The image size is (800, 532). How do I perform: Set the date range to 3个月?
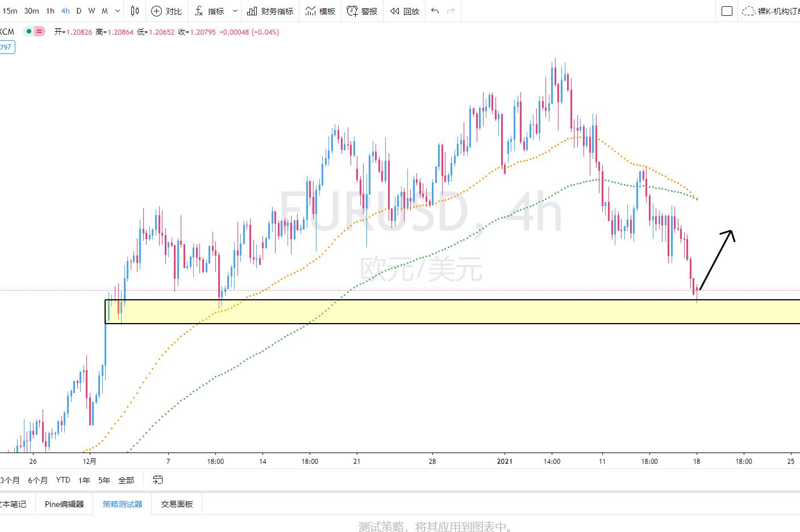tap(10, 480)
